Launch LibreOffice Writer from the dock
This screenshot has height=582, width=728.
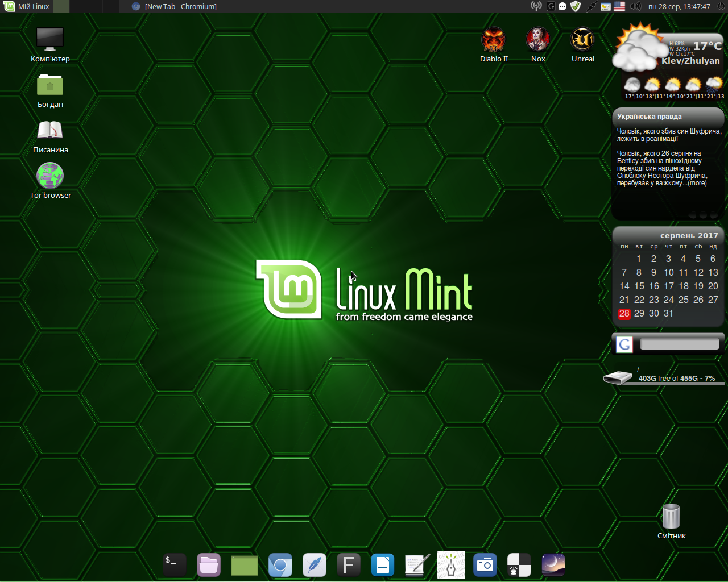pyautogui.click(x=383, y=565)
